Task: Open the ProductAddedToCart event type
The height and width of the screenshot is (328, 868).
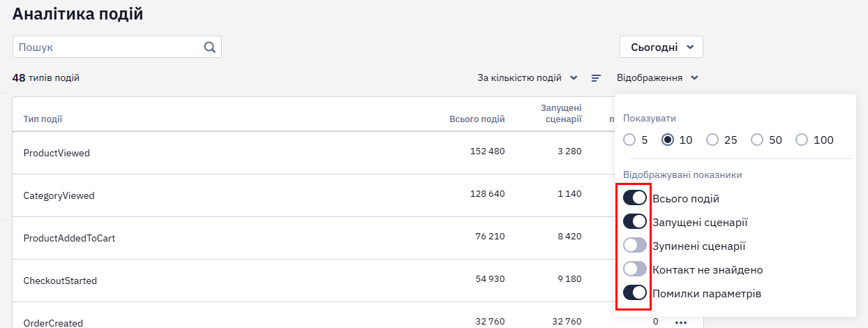Action: (69, 238)
